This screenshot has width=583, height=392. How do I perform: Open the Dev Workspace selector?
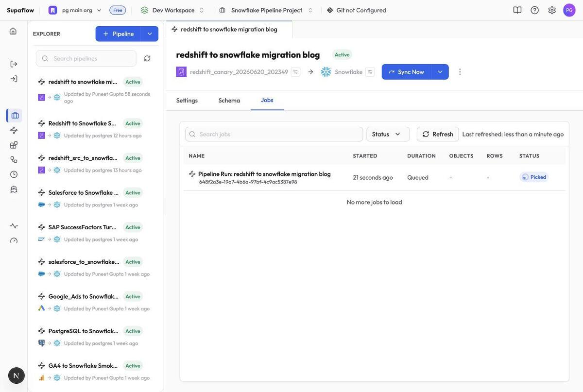click(x=172, y=10)
